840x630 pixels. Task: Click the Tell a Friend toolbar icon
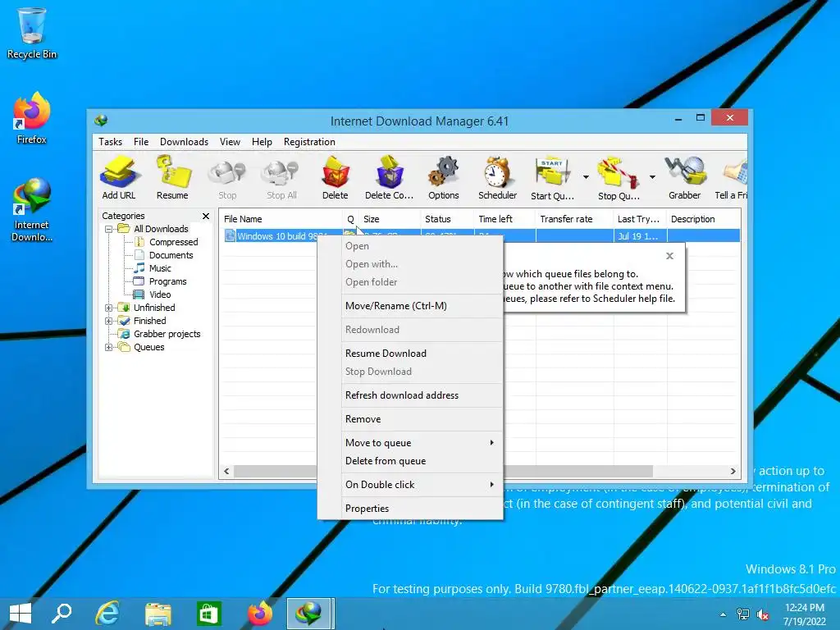[x=731, y=177]
